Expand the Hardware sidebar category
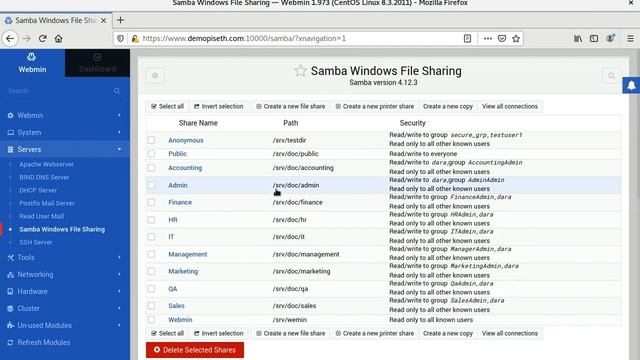This screenshot has height=360, width=640. 65,291
